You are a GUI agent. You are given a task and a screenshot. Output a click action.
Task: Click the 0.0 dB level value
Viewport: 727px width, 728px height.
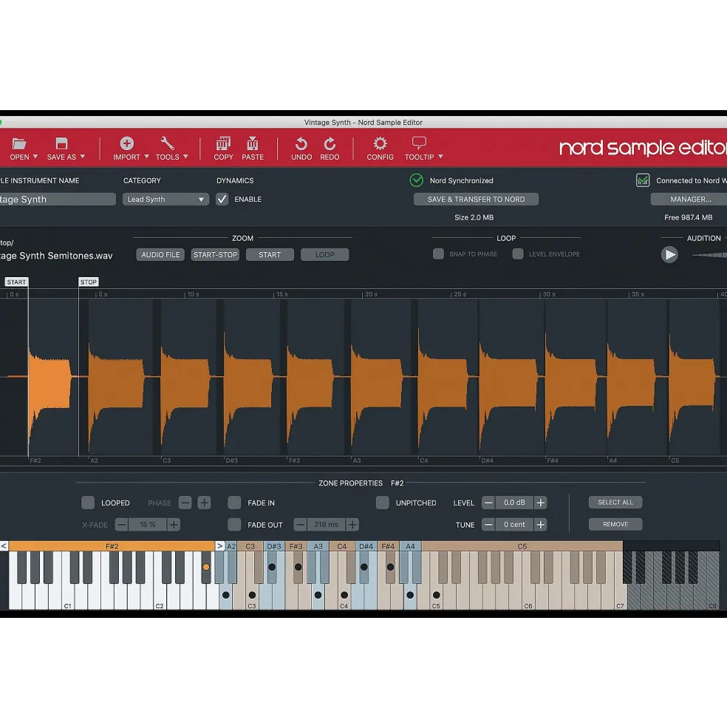514,503
